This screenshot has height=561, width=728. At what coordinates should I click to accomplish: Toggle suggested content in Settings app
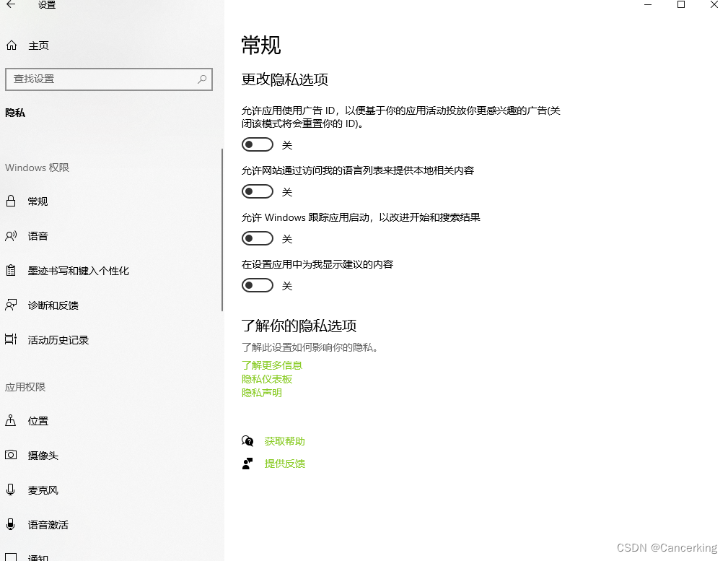pos(257,285)
